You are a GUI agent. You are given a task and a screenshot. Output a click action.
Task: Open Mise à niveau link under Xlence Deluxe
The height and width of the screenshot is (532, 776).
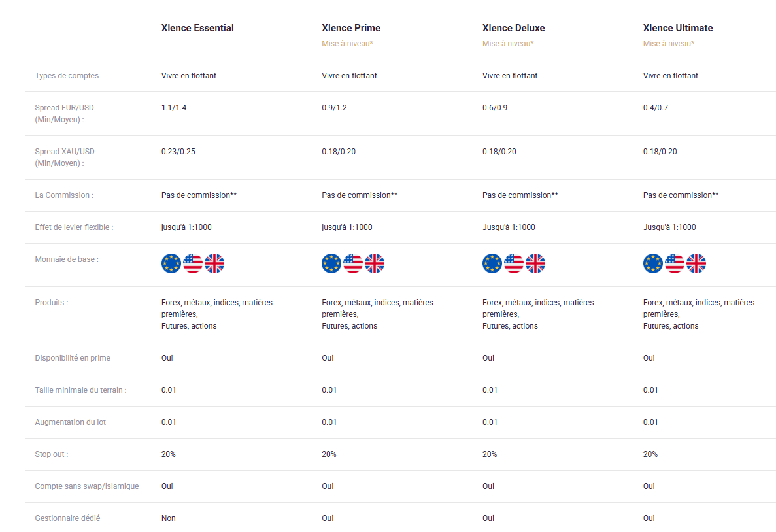click(x=508, y=44)
